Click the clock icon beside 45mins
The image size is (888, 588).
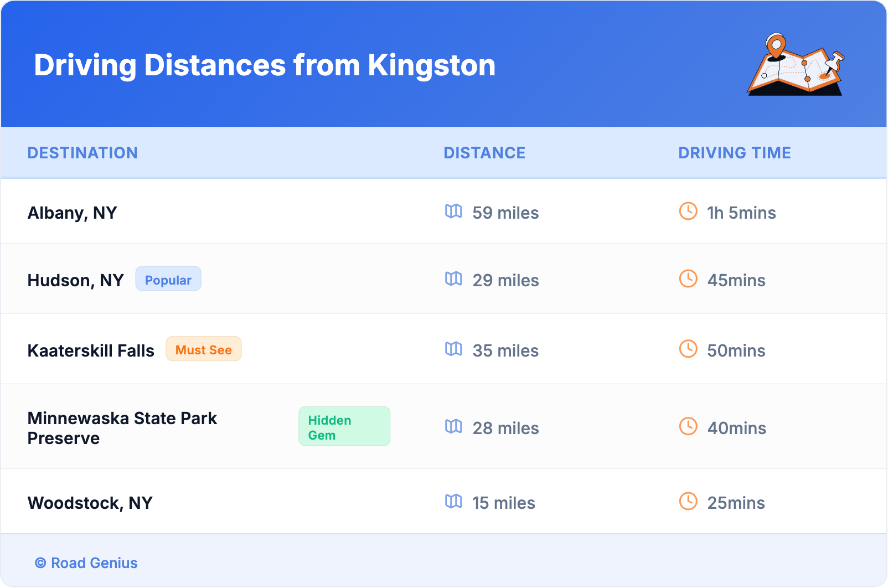click(x=688, y=279)
